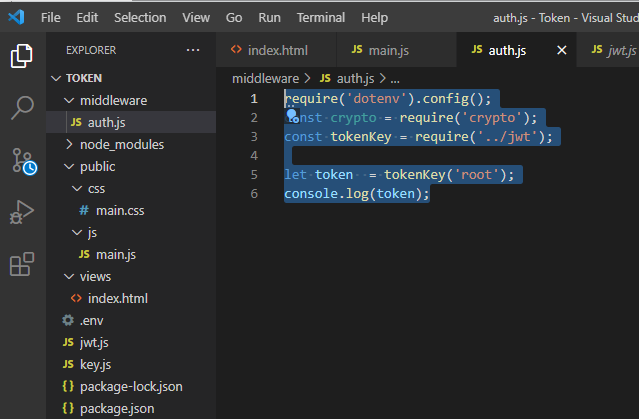Image resolution: width=639 pixels, height=419 pixels.
Task: Open the Selection menu
Action: point(140,18)
